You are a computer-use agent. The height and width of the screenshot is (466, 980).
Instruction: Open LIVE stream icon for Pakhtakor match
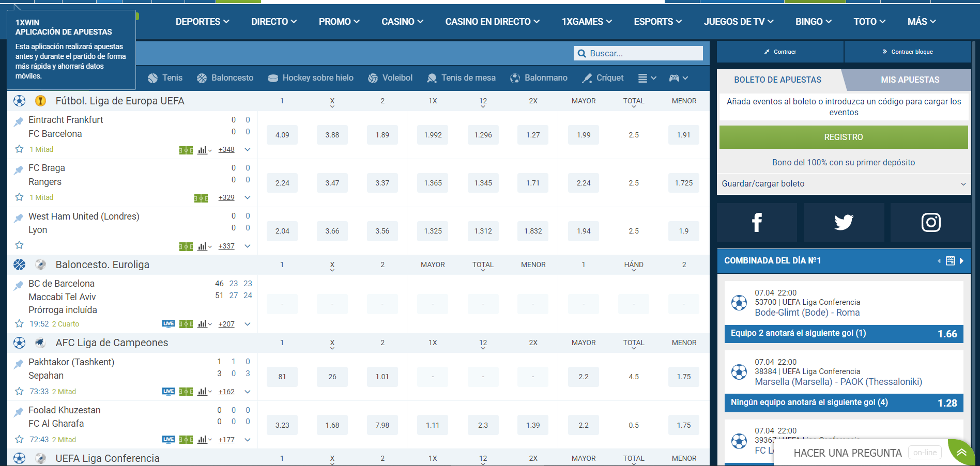tap(169, 392)
